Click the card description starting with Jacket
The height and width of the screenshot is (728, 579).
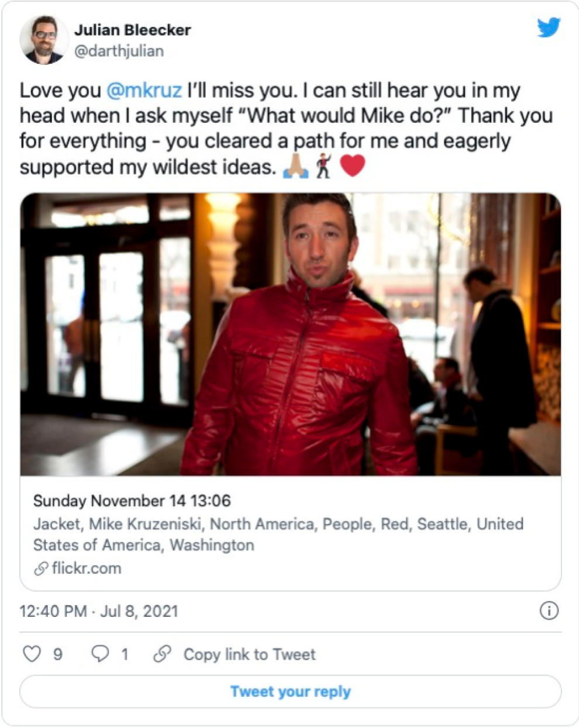pyautogui.click(x=278, y=534)
